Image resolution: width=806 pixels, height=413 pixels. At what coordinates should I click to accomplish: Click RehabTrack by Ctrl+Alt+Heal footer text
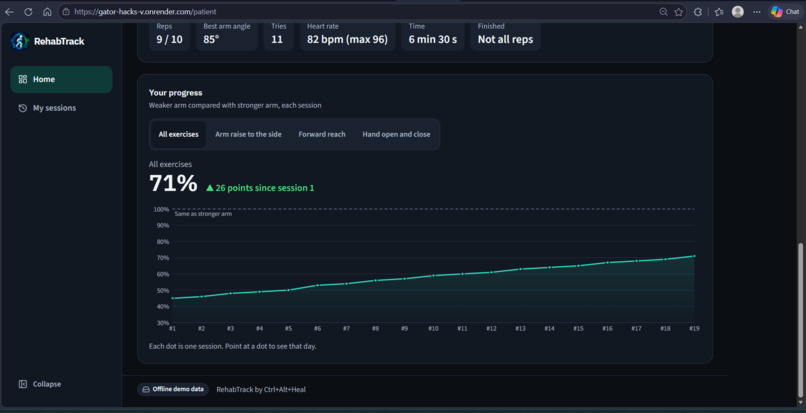point(261,389)
